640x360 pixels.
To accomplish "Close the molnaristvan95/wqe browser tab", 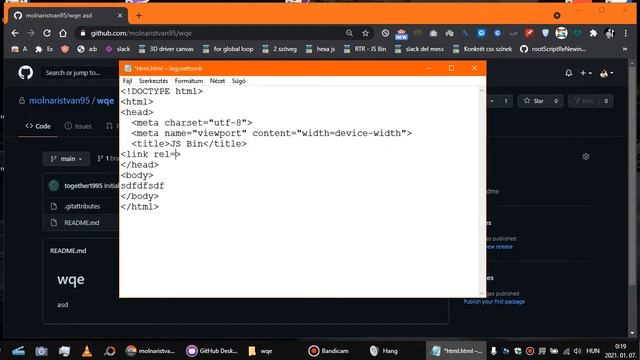I will tap(120, 16).
